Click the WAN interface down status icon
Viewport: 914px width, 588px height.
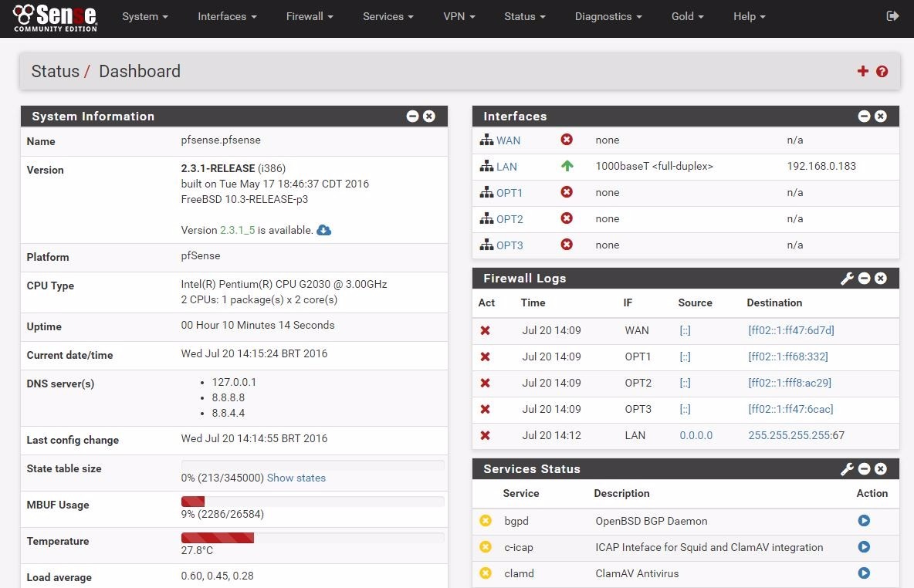(x=567, y=139)
